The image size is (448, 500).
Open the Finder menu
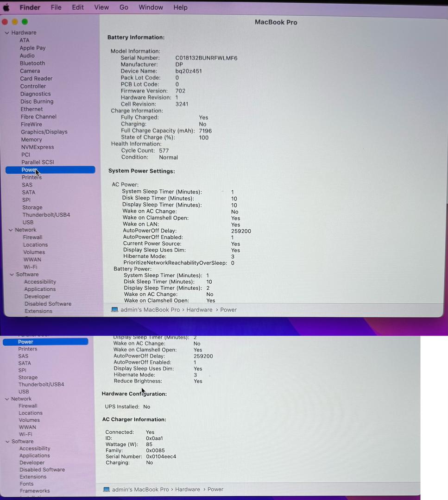pyautogui.click(x=30, y=7)
